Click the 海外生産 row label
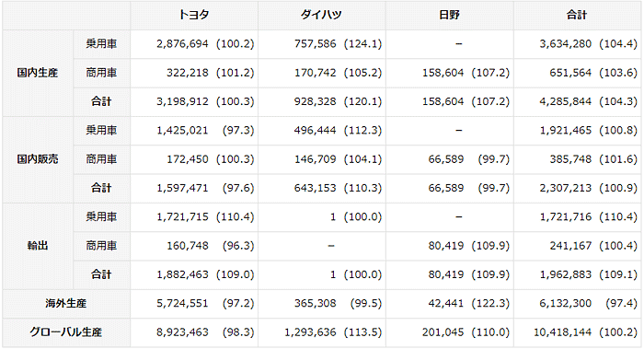Viewport: 644px width, 349px height. click(66, 303)
